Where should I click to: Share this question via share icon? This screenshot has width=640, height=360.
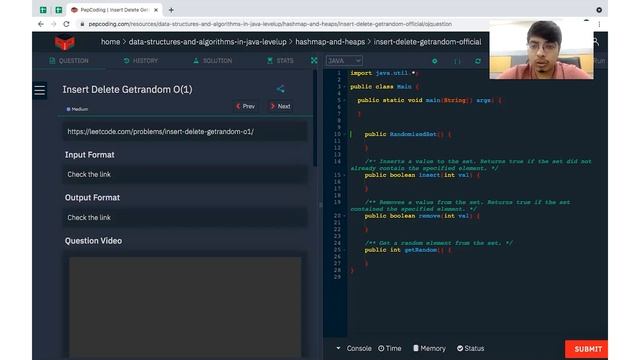pyautogui.click(x=280, y=89)
